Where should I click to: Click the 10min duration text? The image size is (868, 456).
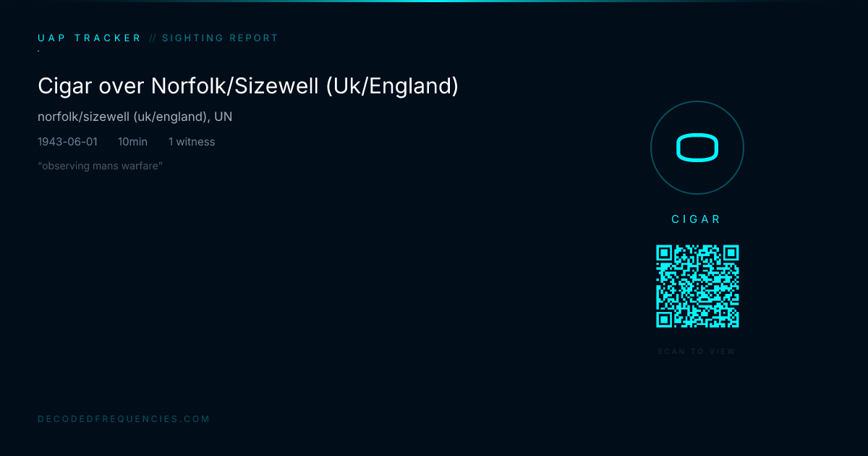133,142
